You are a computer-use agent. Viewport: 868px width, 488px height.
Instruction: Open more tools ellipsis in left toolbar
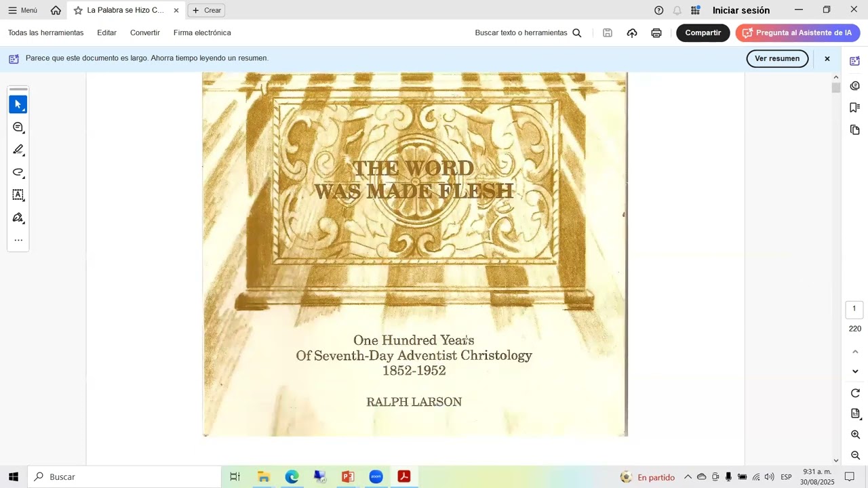click(x=18, y=240)
